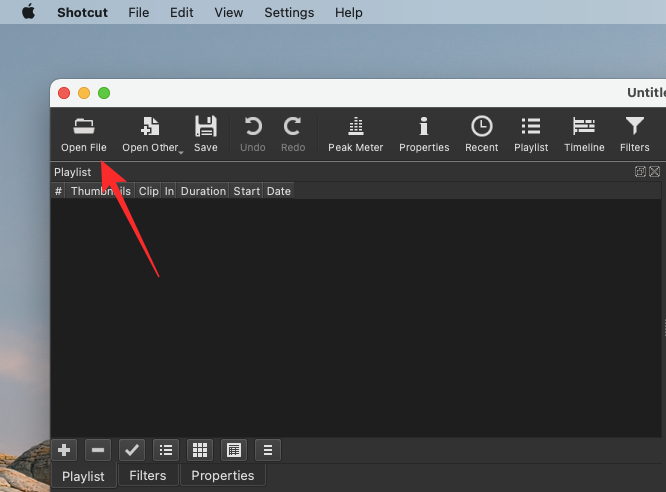Screen dimensions: 666x492
Task: Open the playlist hamburger menu
Action: 268,450
